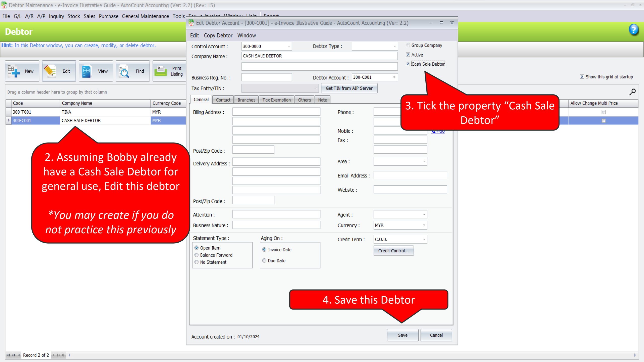Open the Area dropdown
This screenshot has width=644, height=362.
(424, 161)
